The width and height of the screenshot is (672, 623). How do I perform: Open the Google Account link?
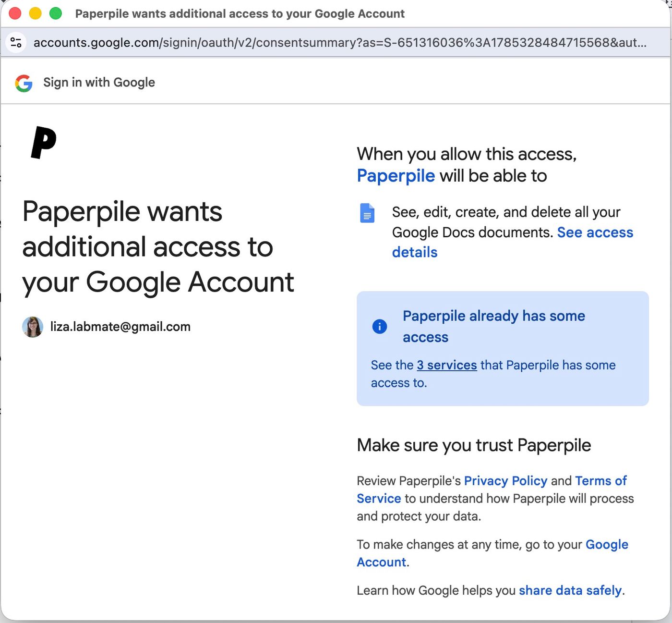click(x=492, y=553)
